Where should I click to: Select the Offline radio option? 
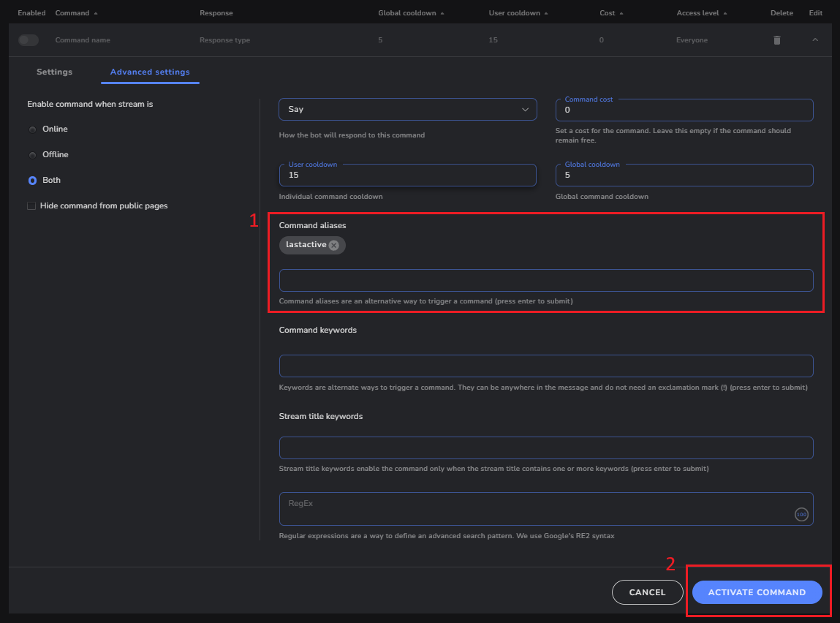coord(32,155)
